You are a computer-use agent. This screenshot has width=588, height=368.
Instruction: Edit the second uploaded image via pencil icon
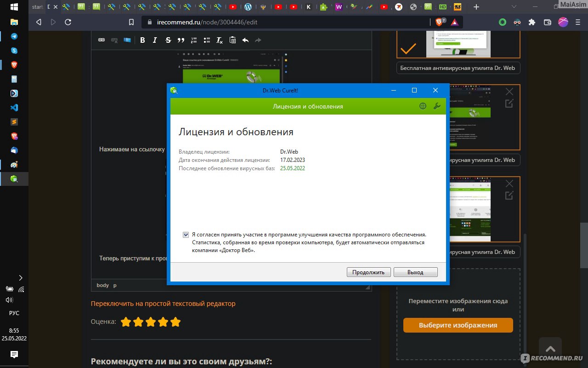pos(509,104)
